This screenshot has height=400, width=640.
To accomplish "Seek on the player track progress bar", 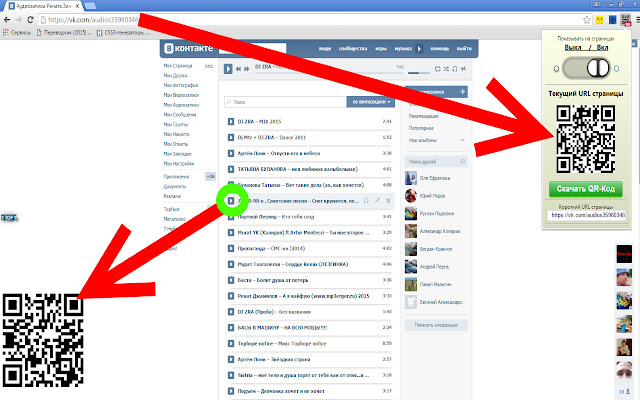I will click(329, 73).
